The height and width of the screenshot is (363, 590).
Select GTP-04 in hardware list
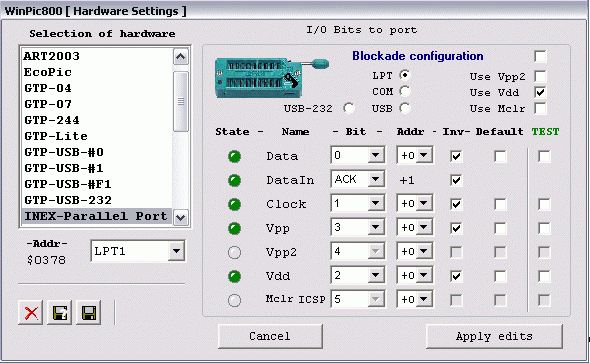[x=97, y=88]
